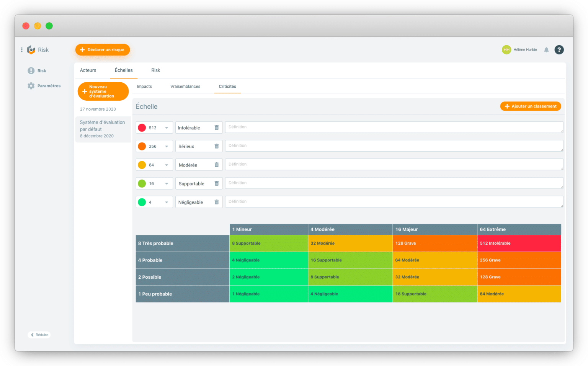Click the red color swatch for 512

[x=142, y=128]
